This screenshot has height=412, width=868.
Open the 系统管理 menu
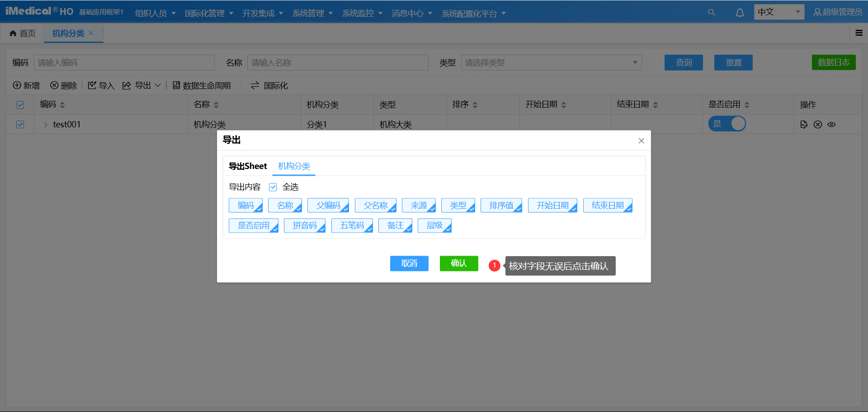[x=312, y=14]
